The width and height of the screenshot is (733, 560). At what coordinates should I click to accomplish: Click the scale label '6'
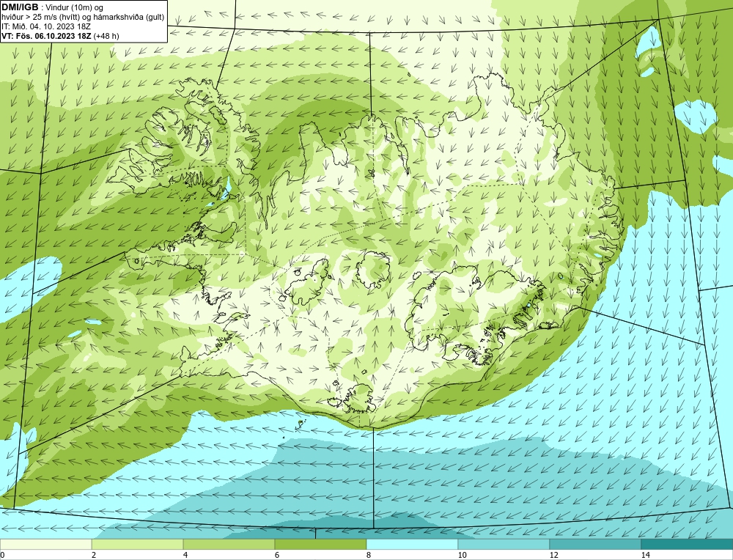(277, 555)
